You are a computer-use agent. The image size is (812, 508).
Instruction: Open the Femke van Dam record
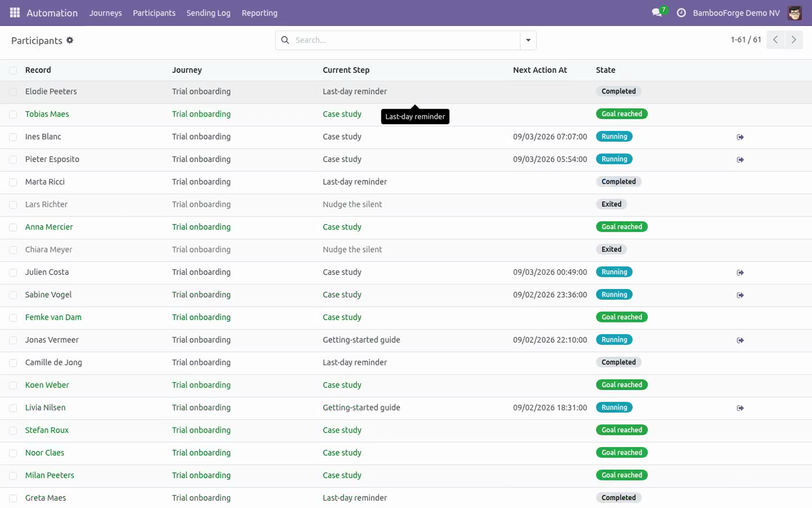53,317
